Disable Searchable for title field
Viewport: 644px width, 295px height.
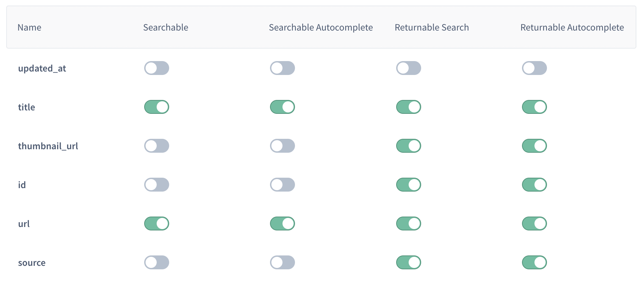[157, 107]
